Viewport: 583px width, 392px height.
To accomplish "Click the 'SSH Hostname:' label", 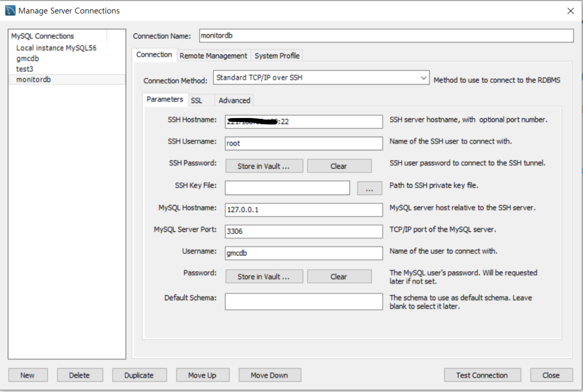I will click(192, 120).
